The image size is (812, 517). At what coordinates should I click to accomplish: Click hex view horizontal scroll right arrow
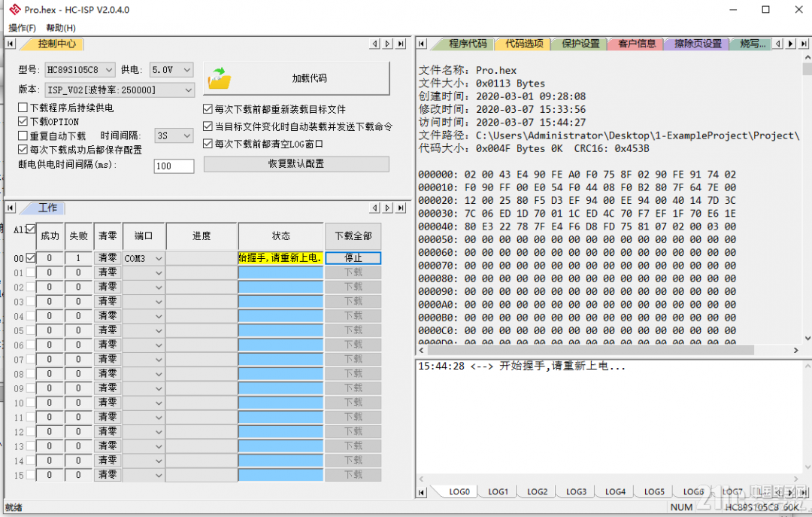pos(796,351)
